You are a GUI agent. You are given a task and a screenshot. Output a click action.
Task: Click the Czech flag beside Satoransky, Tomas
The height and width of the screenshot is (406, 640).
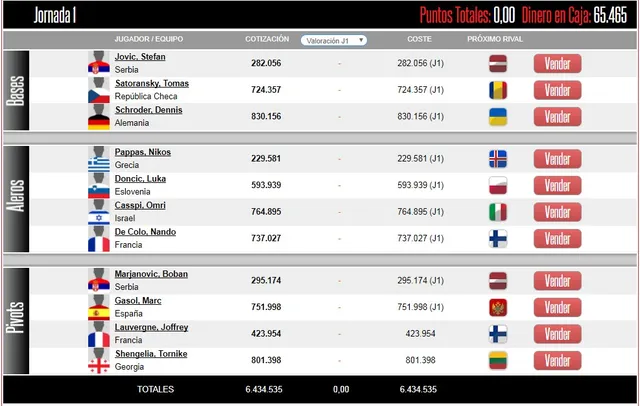coord(99,96)
